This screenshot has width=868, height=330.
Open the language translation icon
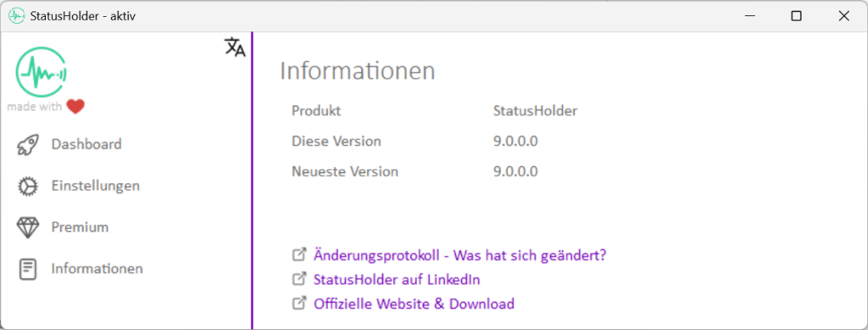[235, 47]
